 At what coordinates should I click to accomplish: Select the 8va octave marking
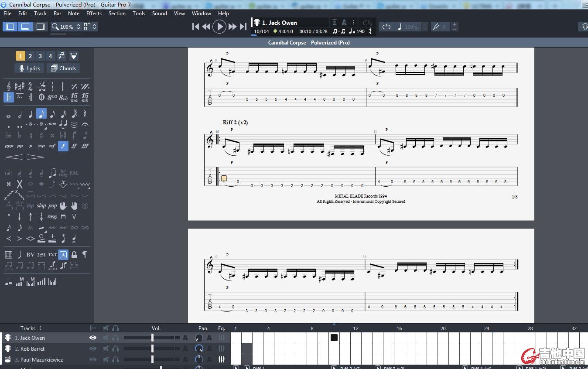coord(52,97)
